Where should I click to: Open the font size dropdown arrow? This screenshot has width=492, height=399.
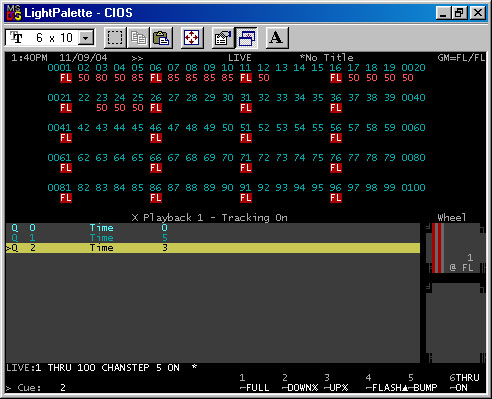point(86,38)
